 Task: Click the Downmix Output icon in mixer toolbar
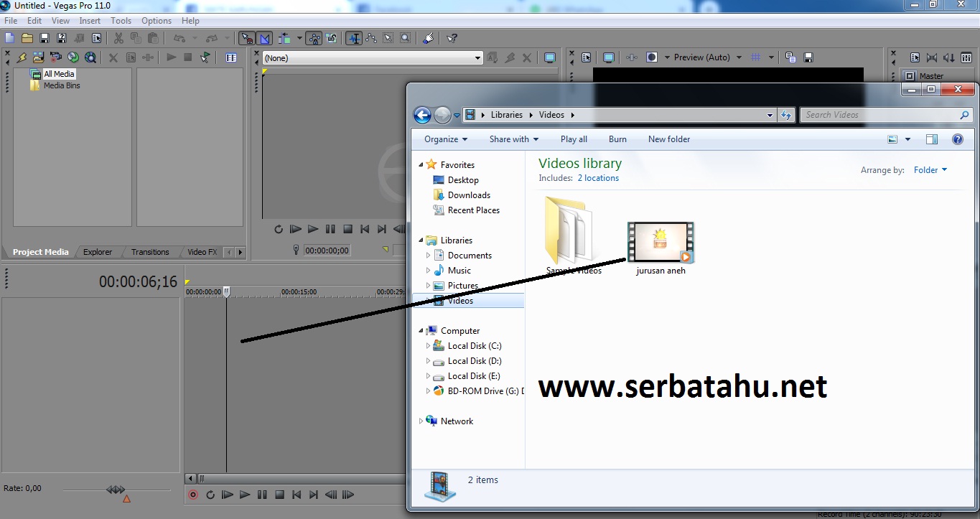click(932, 57)
